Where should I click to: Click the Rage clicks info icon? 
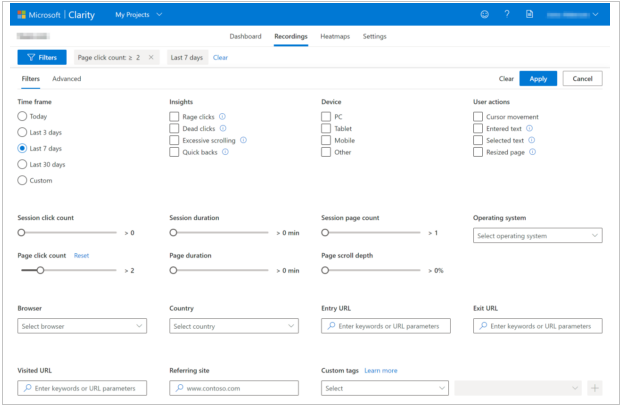222,116
